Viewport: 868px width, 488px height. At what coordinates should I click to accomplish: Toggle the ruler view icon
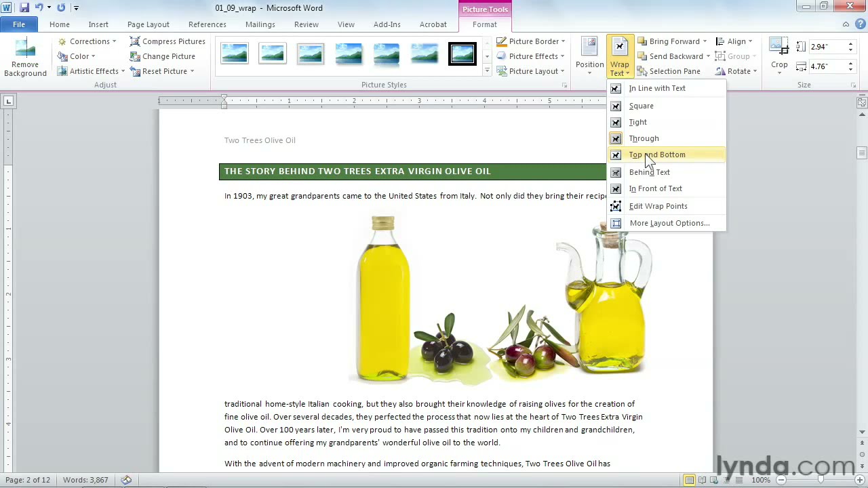tap(862, 102)
